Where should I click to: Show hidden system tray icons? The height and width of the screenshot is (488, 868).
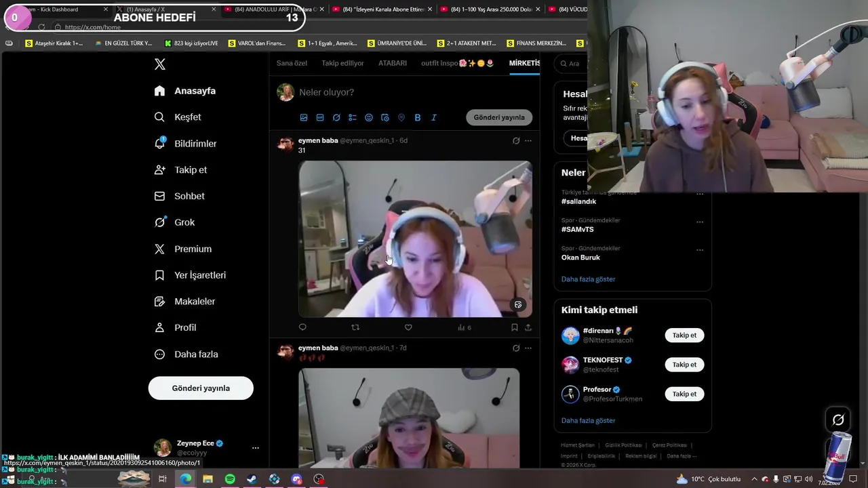(754, 479)
